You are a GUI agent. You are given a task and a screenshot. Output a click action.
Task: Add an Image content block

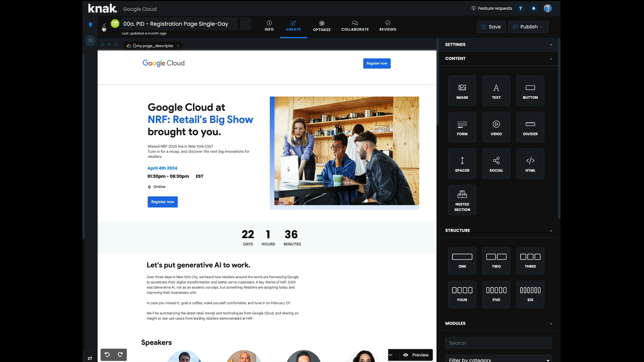pyautogui.click(x=462, y=90)
